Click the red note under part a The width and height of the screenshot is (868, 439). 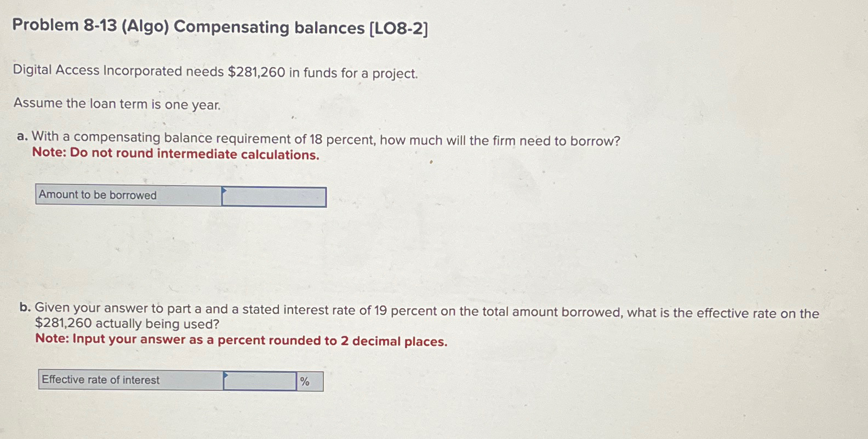176,155
